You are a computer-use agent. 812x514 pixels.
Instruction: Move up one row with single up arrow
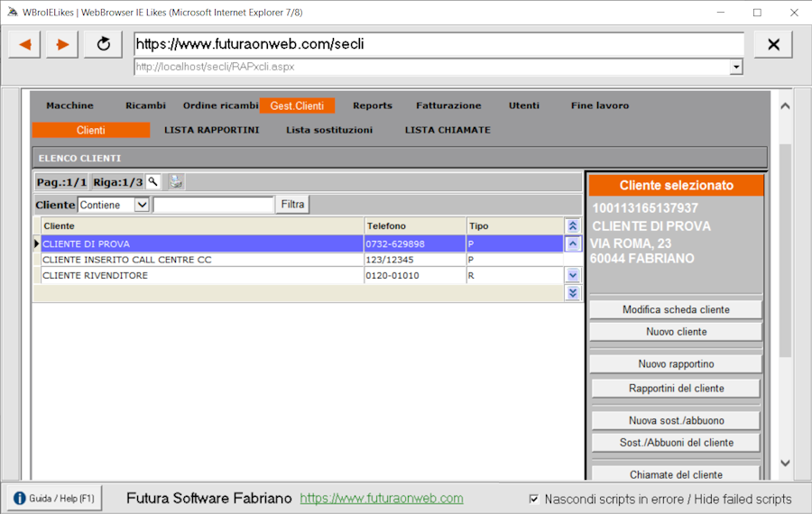572,243
